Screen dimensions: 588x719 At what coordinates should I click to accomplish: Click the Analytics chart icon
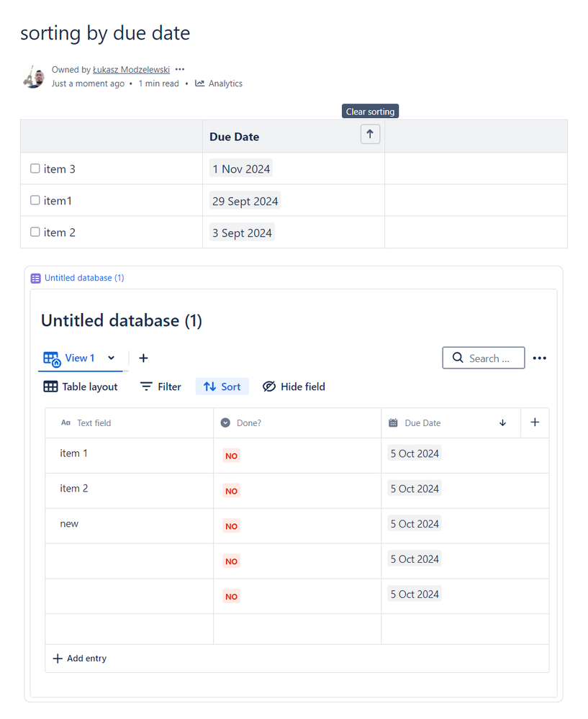pos(199,83)
